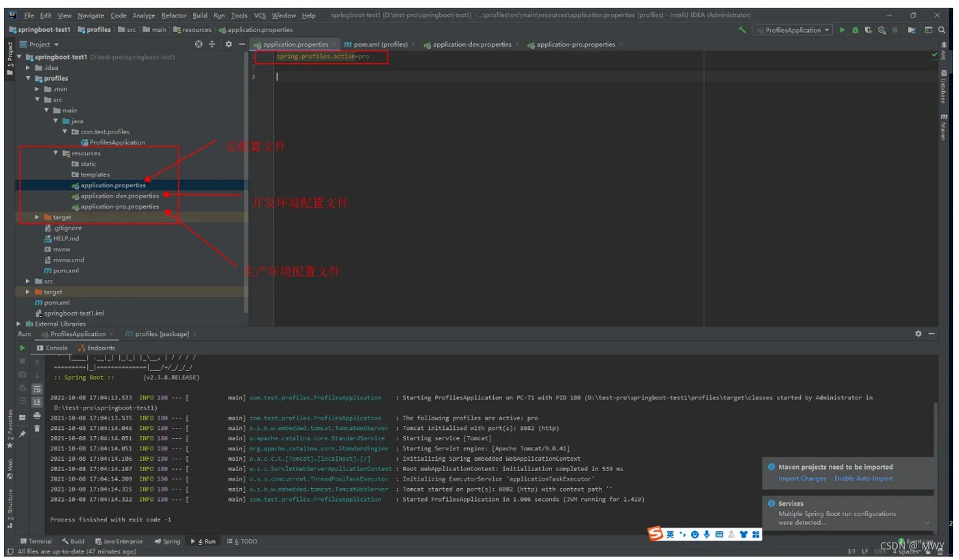Close the profiles [package] run tab
959x560 pixels.
(195, 334)
